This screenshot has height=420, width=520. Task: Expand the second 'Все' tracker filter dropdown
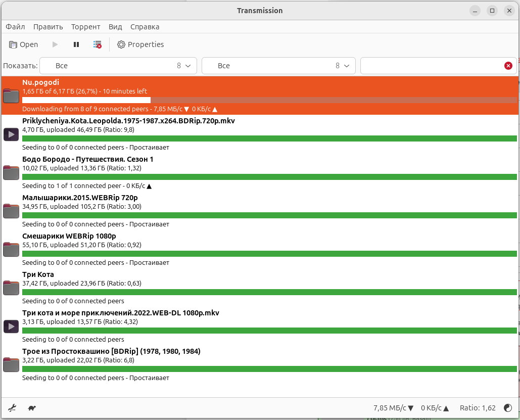278,66
